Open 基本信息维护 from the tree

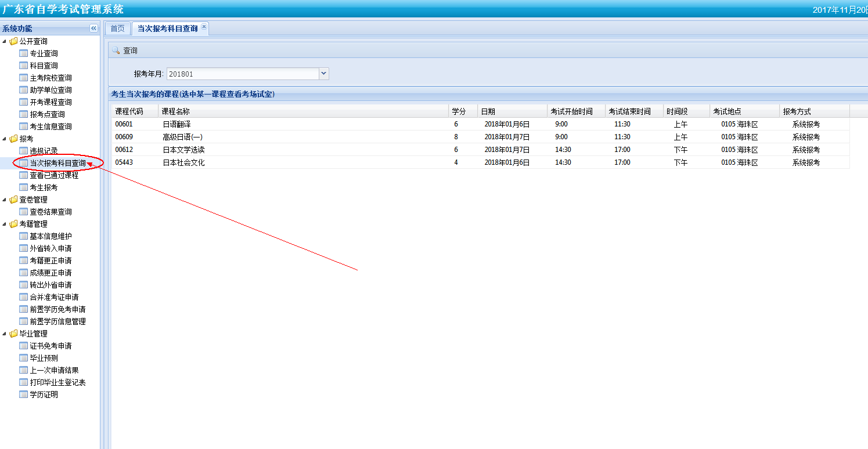pyautogui.click(x=51, y=236)
